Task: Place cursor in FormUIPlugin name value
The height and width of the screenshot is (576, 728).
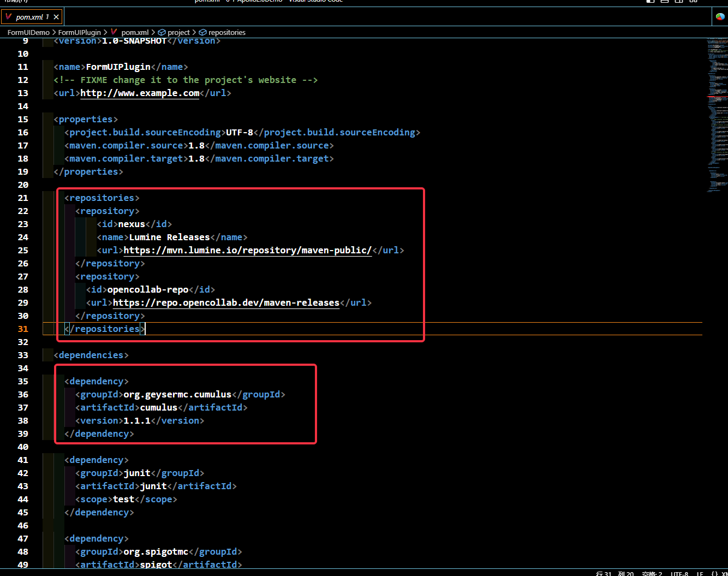Action: click(x=118, y=67)
